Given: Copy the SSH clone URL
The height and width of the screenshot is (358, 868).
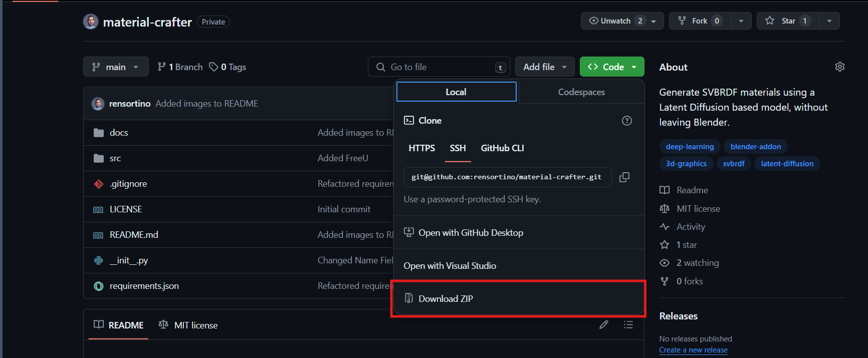Looking at the screenshot, I should pyautogui.click(x=624, y=177).
